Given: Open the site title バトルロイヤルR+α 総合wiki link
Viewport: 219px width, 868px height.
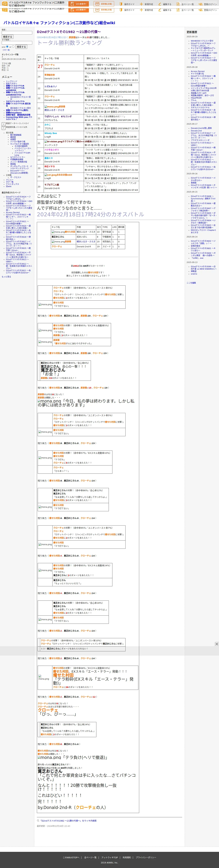Looking at the screenshot, I should click(59, 23).
